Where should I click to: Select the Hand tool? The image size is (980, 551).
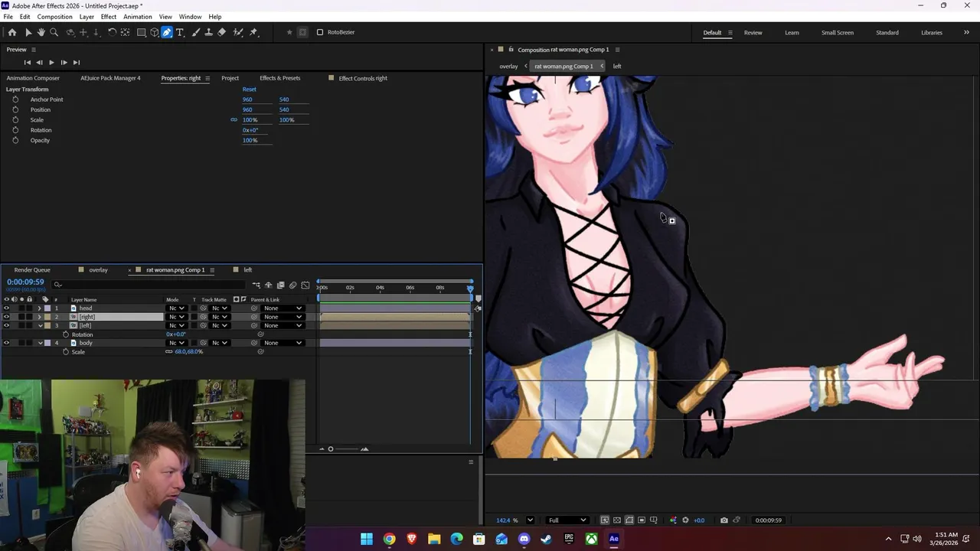(41, 32)
